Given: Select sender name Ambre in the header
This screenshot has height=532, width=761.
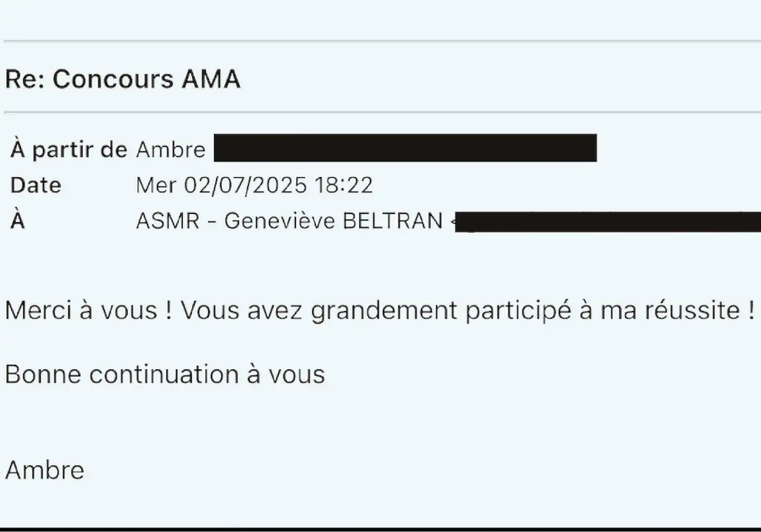Looking at the screenshot, I should pos(170,150).
